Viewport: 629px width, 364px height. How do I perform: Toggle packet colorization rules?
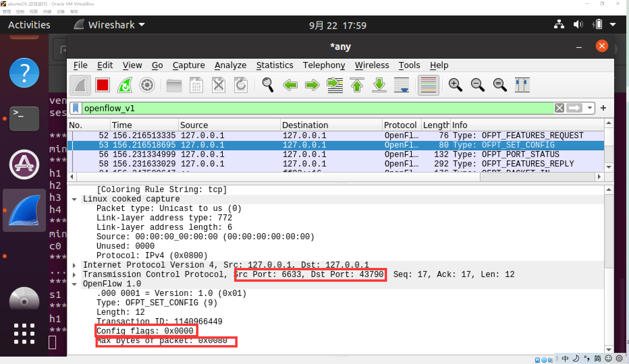(x=429, y=85)
